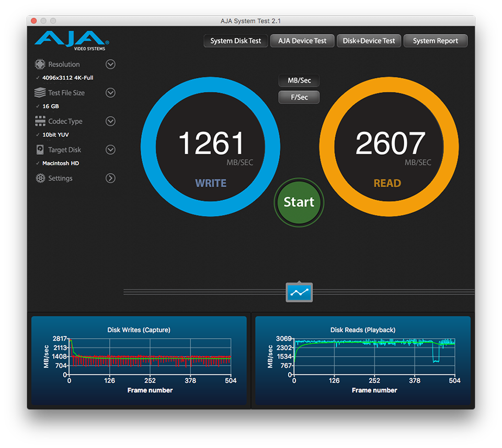Click the 1261 write speed value
Screen dimensions: 502x448
[x=211, y=143]
